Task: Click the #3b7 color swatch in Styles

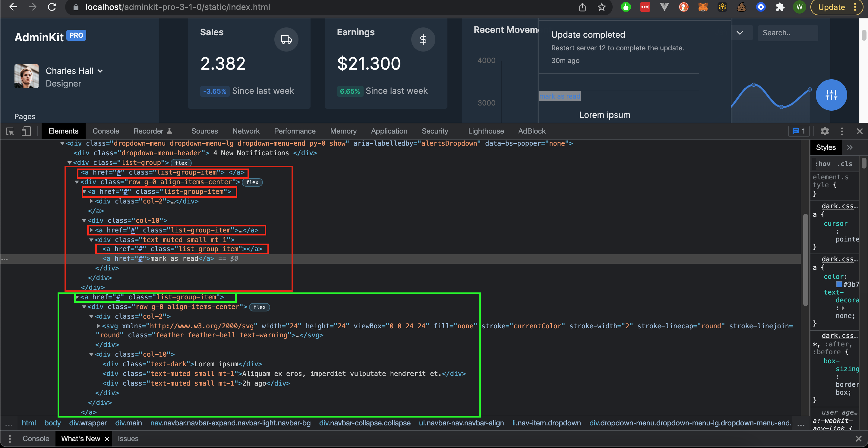Action: (839, 284)
